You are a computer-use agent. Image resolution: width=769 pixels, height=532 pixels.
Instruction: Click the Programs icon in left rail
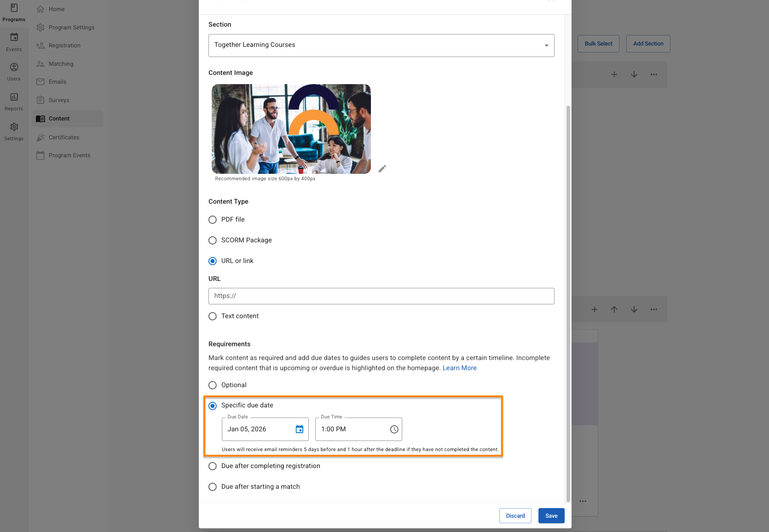(x=14, y=12)
